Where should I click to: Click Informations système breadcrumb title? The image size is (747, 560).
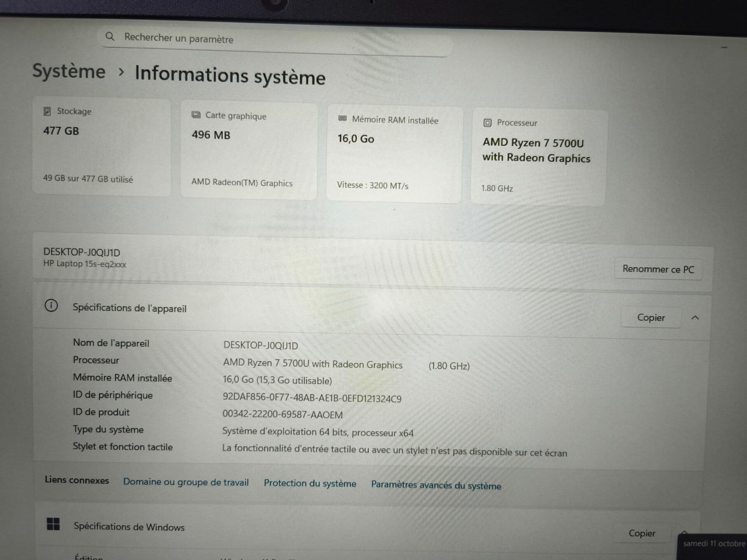point(230,75)
